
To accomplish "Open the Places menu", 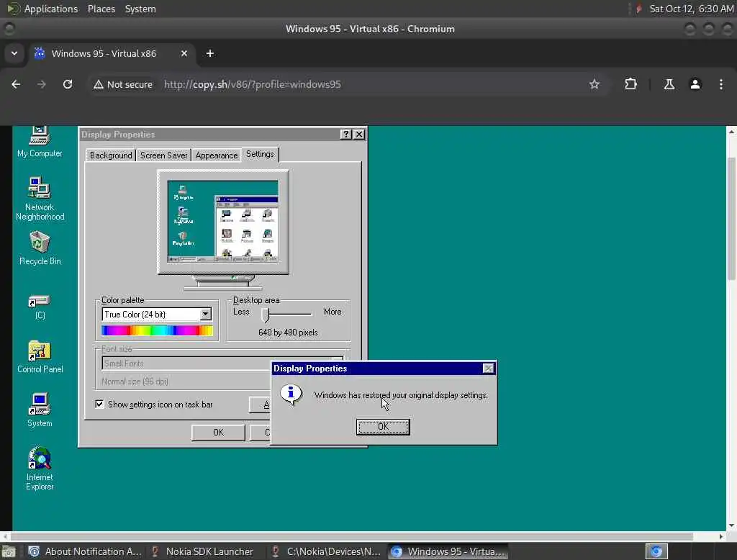I will (101, 9).
